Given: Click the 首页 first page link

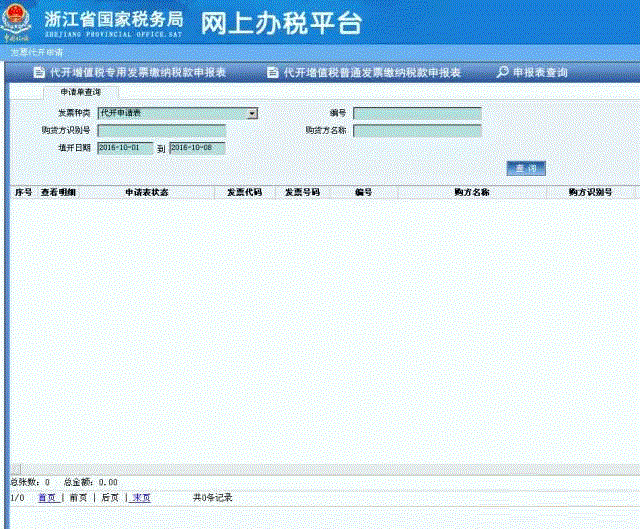Looking at the screenshot, I should click(x=47, y=498).
